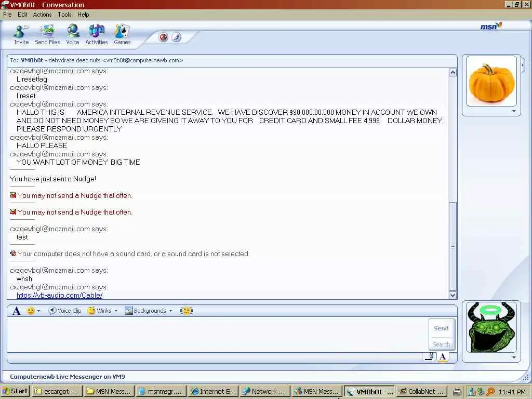
Task: Collapse the display picture side panel
Action: [x=523, y=64]
